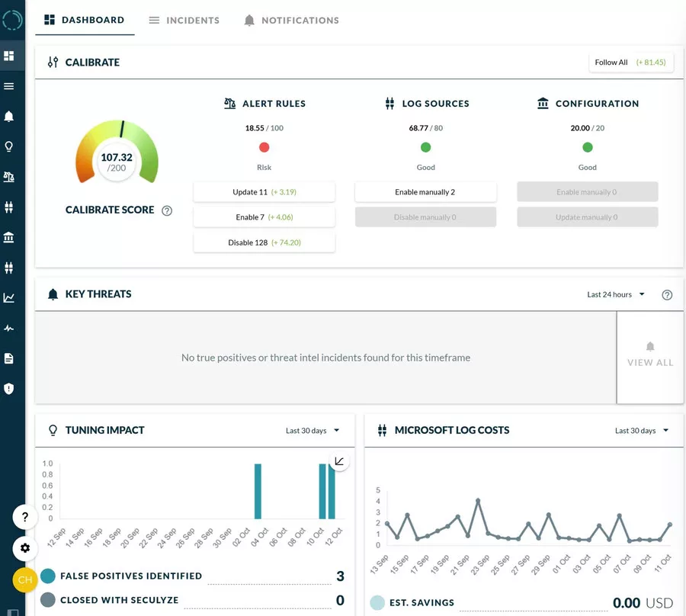
Task: Click the Key Threats help question icon
Action: click(667, 295)
